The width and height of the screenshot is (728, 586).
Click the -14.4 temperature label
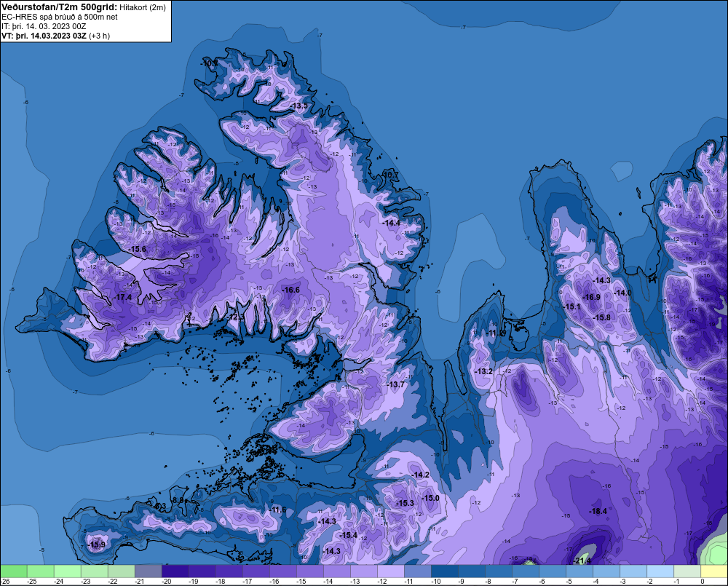coord(392,223)
